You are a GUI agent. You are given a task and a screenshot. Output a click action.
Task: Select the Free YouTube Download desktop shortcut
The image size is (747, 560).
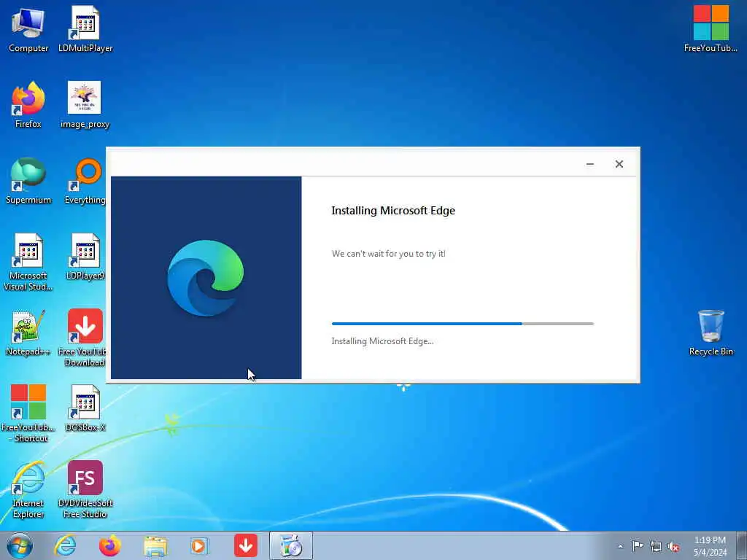[85, 338]
